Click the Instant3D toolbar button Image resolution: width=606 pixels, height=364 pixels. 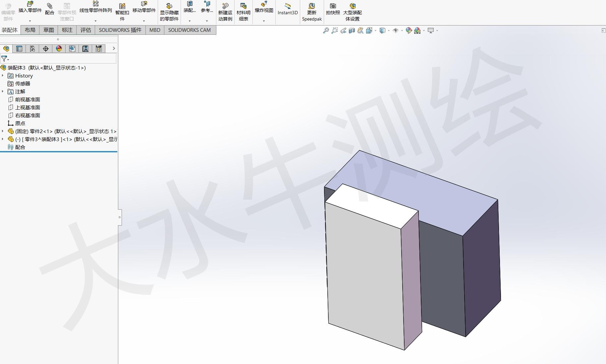(x=287, y=9)
